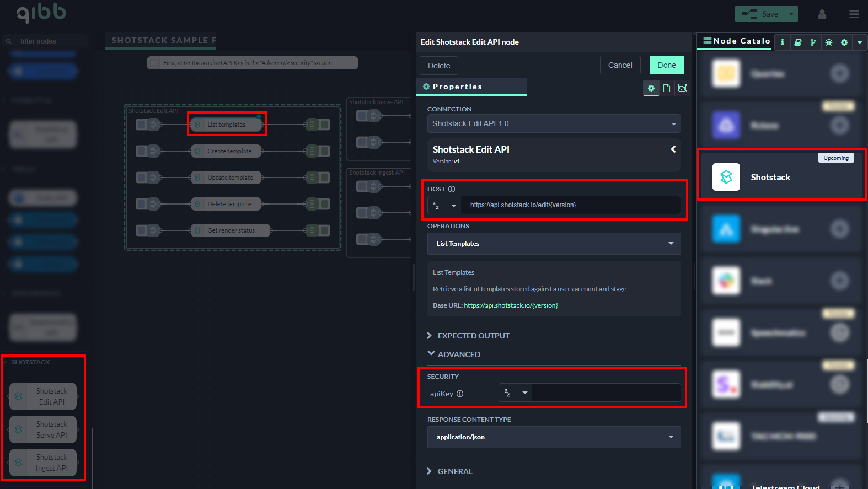Open the debug bug icon tab
Viewport: 868px width, 489px height.
(x=828, y=42)
